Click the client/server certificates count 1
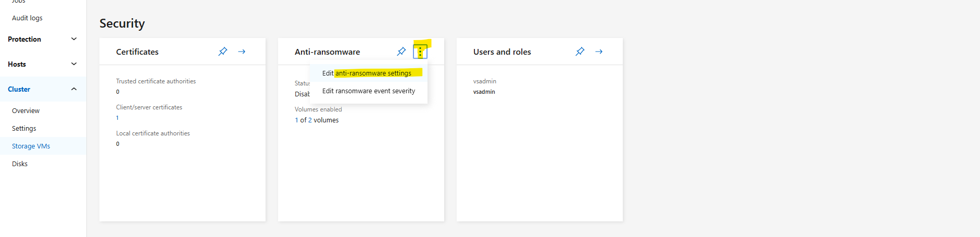The width and height of the screenshot is (980, 237). 117,118
